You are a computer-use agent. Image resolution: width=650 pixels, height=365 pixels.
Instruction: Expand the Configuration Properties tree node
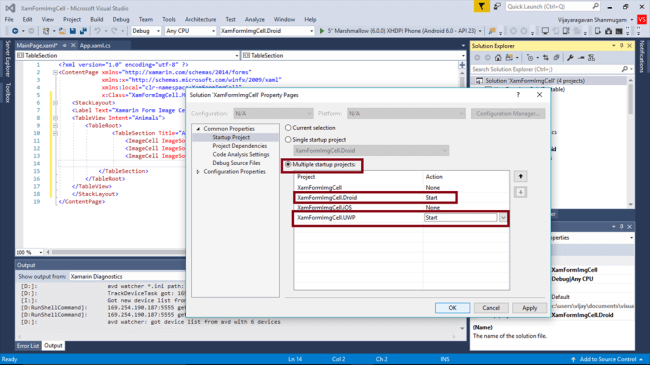tap(198, 172)
